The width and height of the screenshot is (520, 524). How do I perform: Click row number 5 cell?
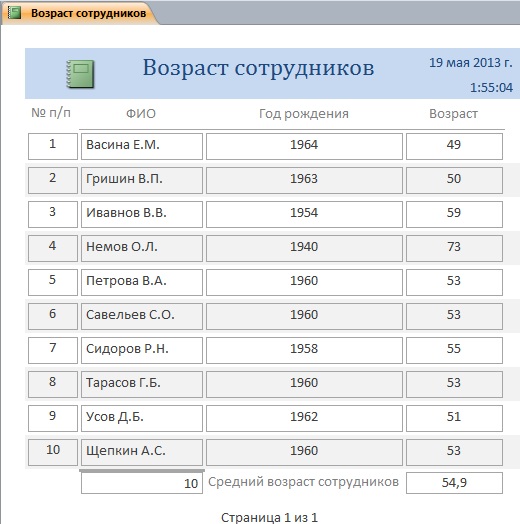[x=53, y=282]
